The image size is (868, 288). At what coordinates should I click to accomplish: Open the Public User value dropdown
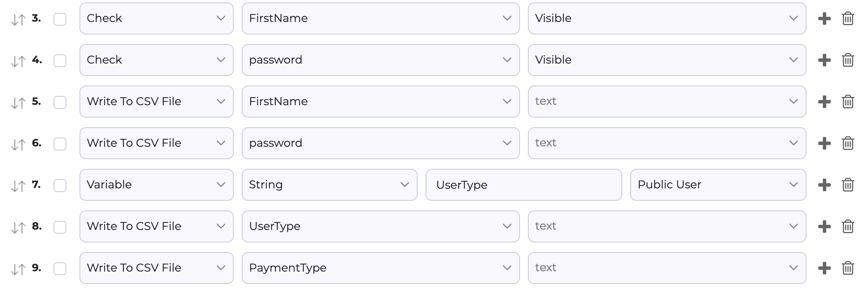click(718, 185)
